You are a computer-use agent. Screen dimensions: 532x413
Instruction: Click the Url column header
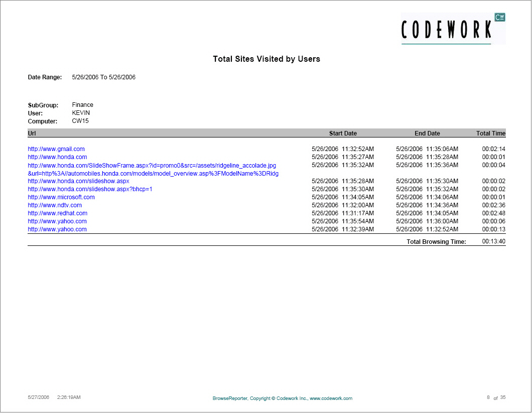click(x=32, y=133)
